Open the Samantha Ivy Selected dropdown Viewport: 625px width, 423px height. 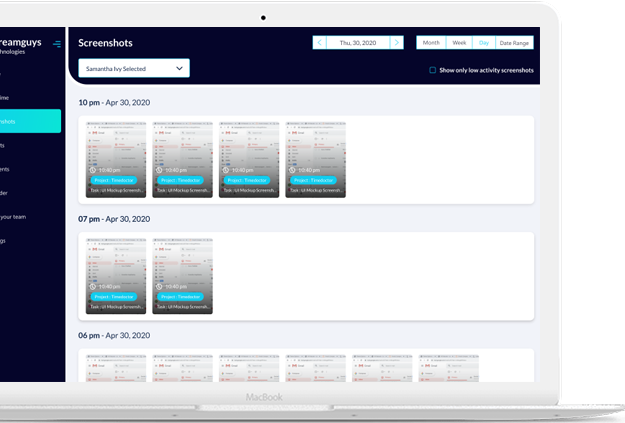tap(134, 68)
